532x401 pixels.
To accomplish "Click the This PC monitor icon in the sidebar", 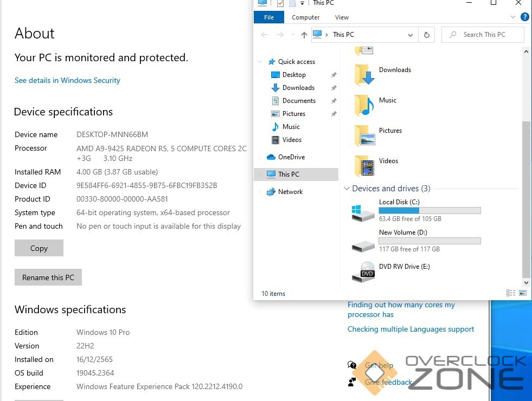I will click(271, 174).
